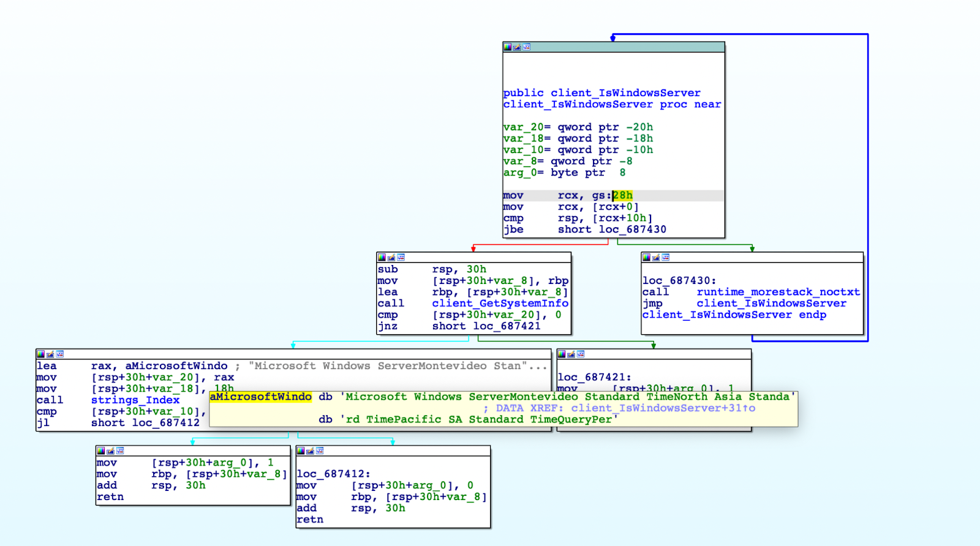980x546 pixels.
Task: Click loc_687430 label in right block
Action: pyautogui.click(x=679, y=281)
